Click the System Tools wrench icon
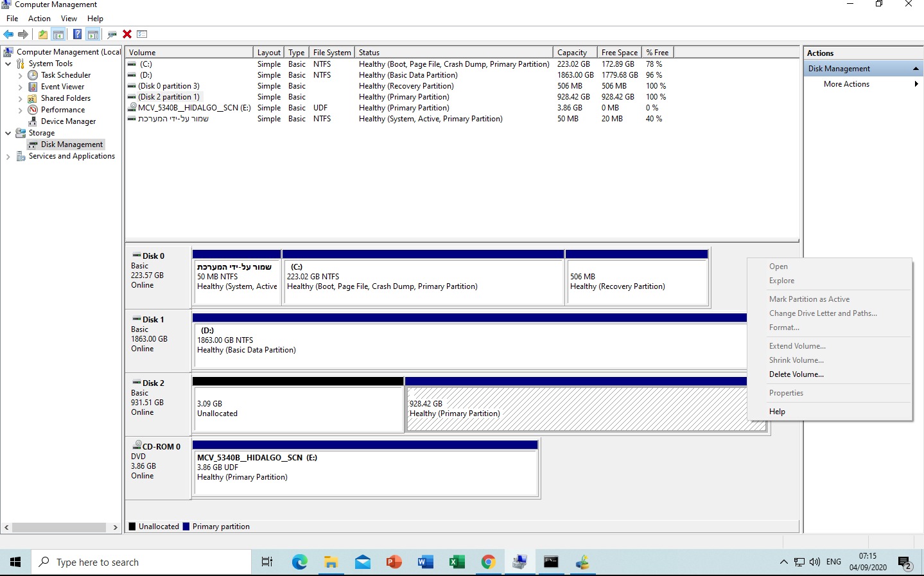924x576 pixels. tap(21, 64)
